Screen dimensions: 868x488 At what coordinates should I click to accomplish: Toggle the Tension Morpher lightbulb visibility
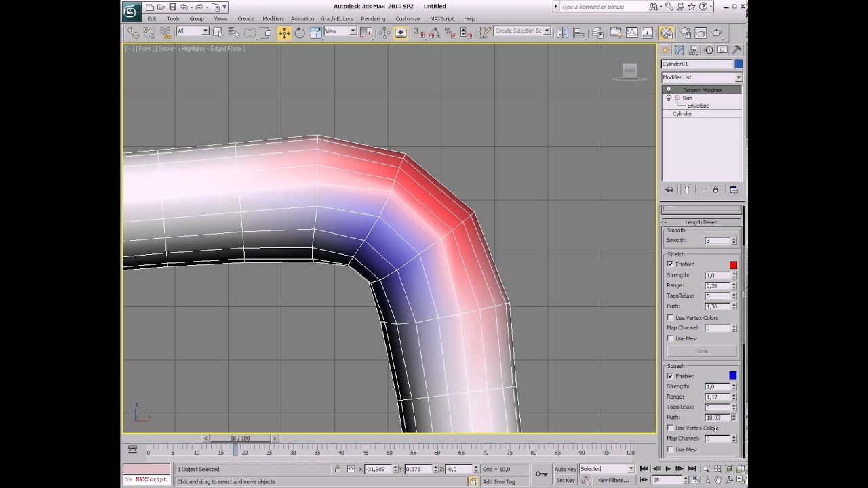pyautogui.click(x=669, y=90)
